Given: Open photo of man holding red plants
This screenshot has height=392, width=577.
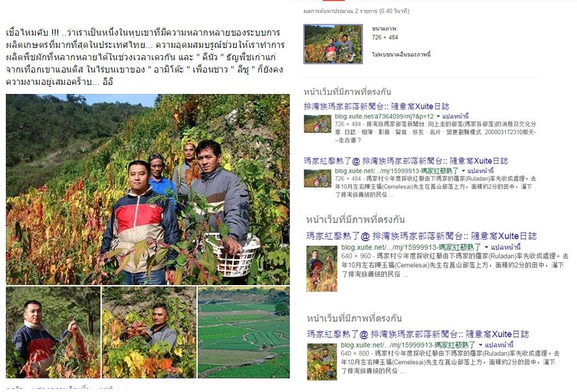Looking at the screenshot, I should 53,332.
